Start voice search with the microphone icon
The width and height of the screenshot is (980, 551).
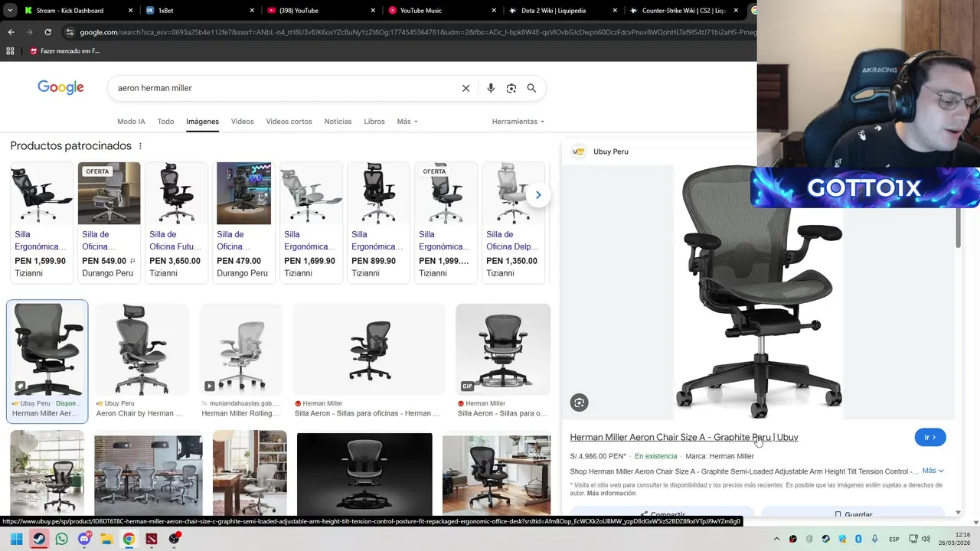(x=491, y=88)
